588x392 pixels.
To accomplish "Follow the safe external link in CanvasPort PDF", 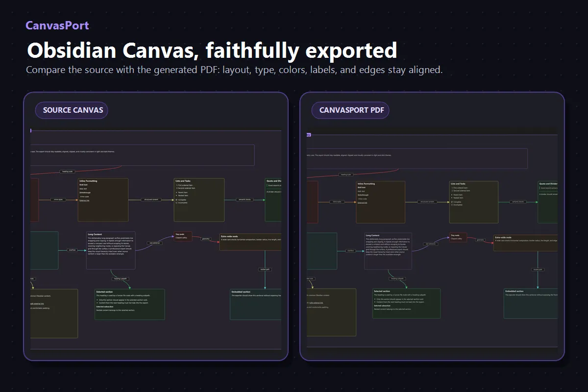I will [x=316, y=303].
